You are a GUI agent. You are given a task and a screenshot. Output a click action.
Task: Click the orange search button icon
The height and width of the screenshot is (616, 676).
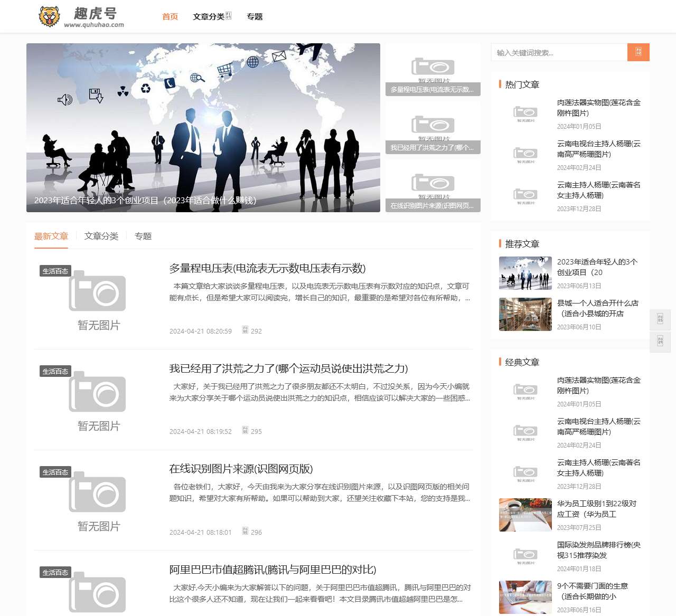[639, 52]
